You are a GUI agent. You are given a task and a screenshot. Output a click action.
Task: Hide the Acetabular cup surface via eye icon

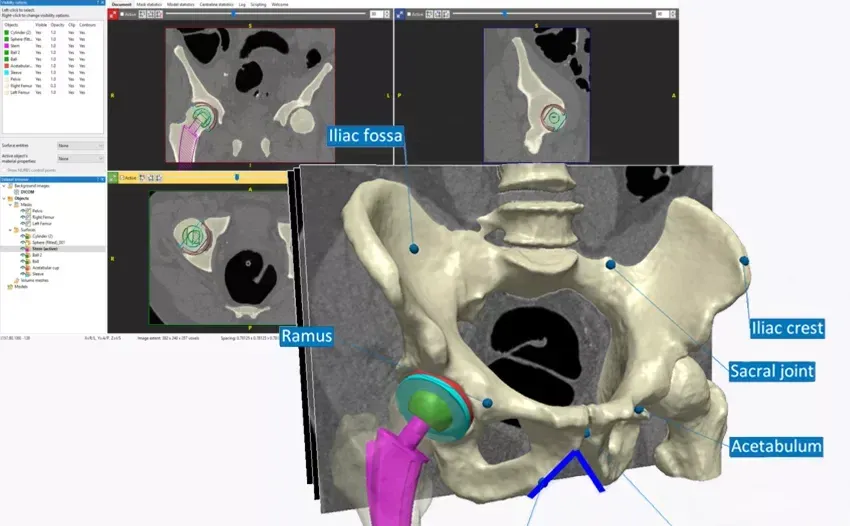23,268
